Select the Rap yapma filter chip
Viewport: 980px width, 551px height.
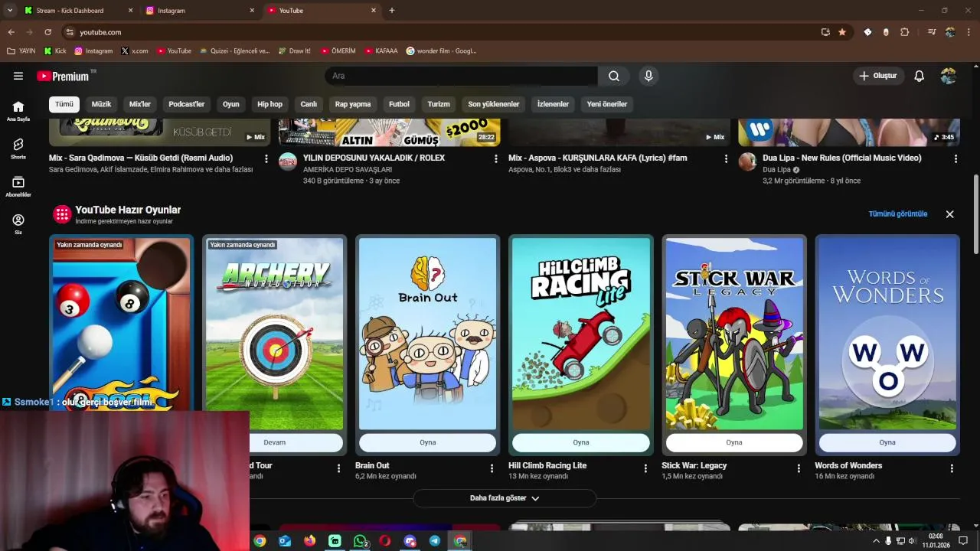(353, 104)
